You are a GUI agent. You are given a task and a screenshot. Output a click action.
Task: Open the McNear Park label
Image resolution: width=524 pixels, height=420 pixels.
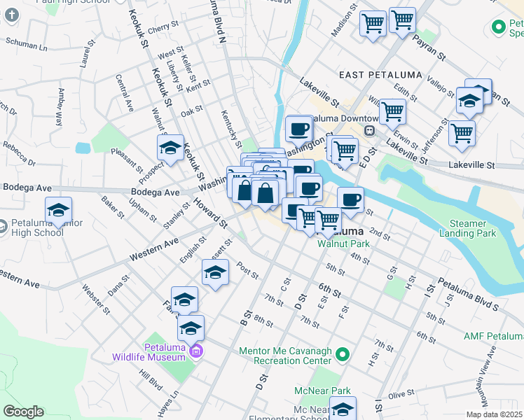point(322,391)
